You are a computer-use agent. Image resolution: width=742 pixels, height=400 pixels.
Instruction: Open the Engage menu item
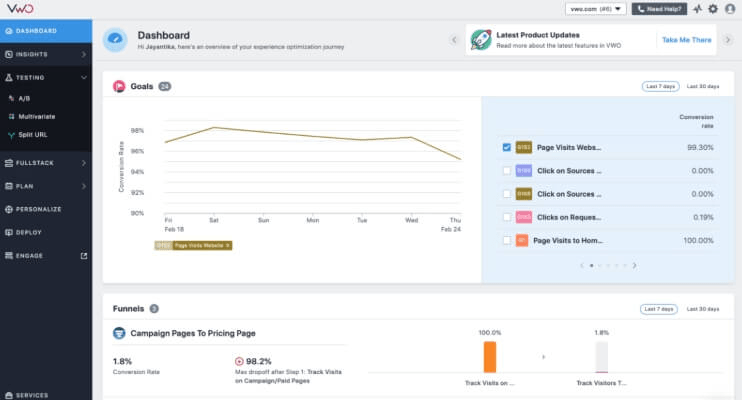(46, 256)
